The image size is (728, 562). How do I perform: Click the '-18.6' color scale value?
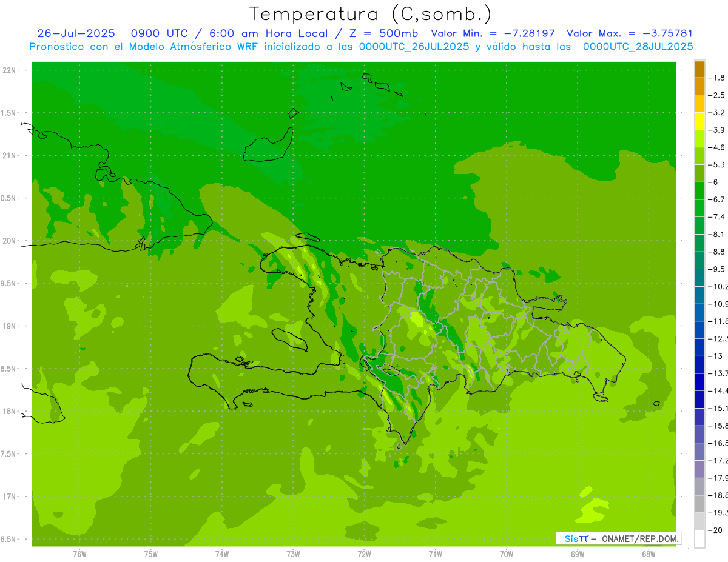click(718, 495)
